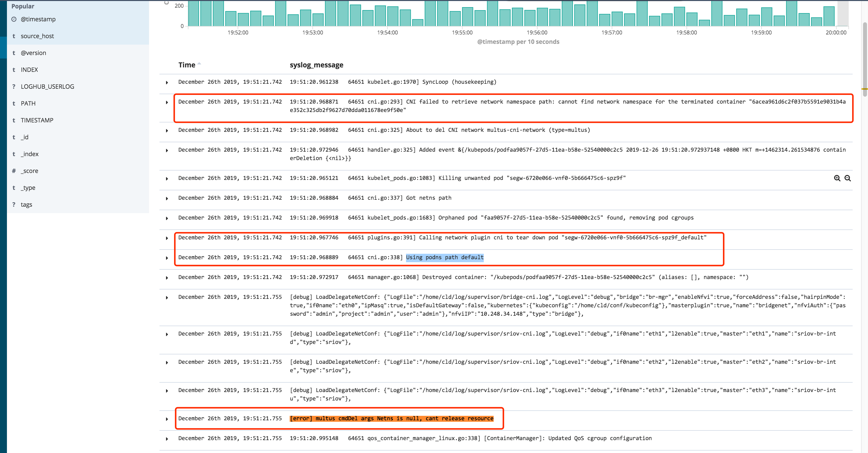The image size is (868, 453).
Task: Click the zoom-in magnifier icon
Action: (837, 178)
